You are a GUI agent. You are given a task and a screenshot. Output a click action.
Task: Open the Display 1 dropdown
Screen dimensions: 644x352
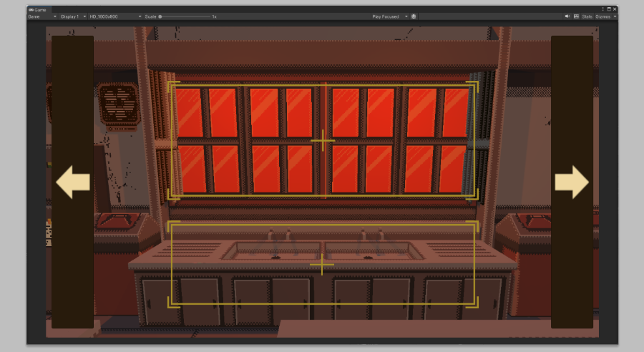click(x=73, y=16)
